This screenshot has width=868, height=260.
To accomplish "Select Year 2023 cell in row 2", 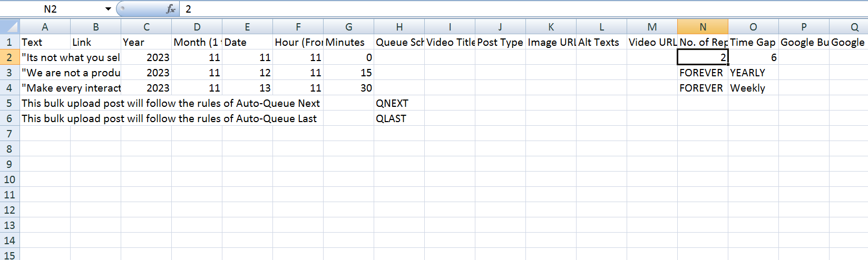I will 146,57.
